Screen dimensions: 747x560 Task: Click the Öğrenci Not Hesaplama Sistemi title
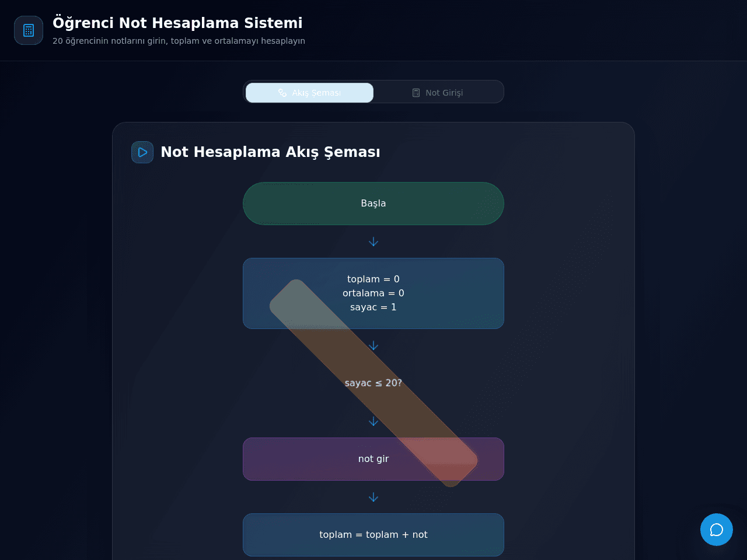[x=177, y=23]
